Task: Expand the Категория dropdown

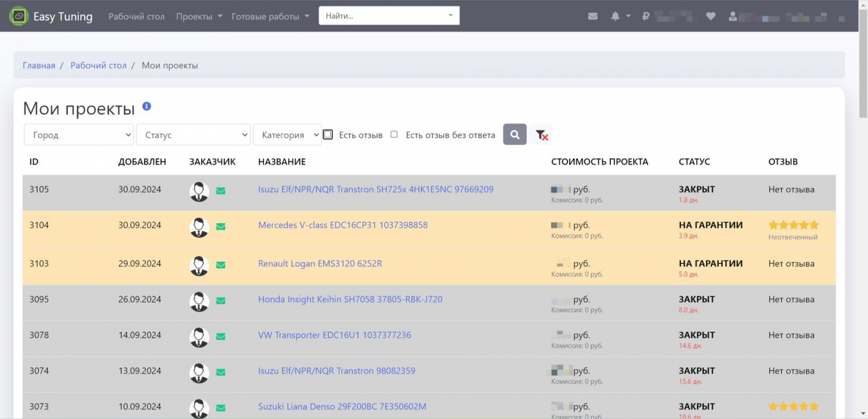Action: 287,135
